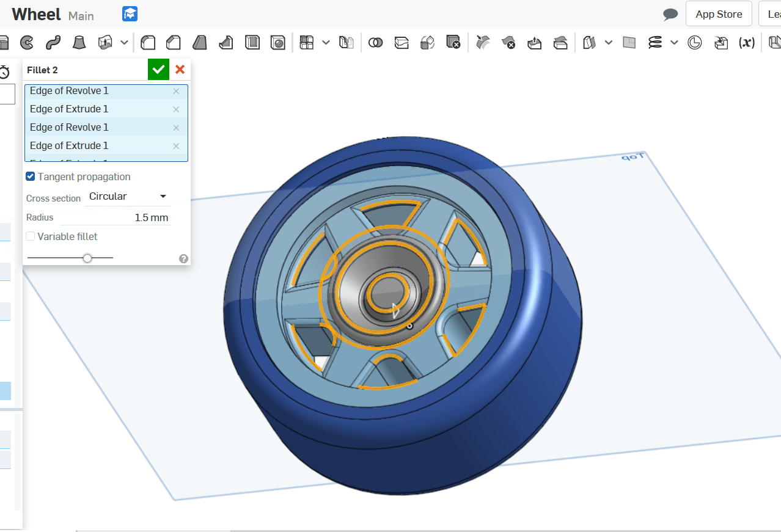Click the Wheel document title

tap(36, 14)
